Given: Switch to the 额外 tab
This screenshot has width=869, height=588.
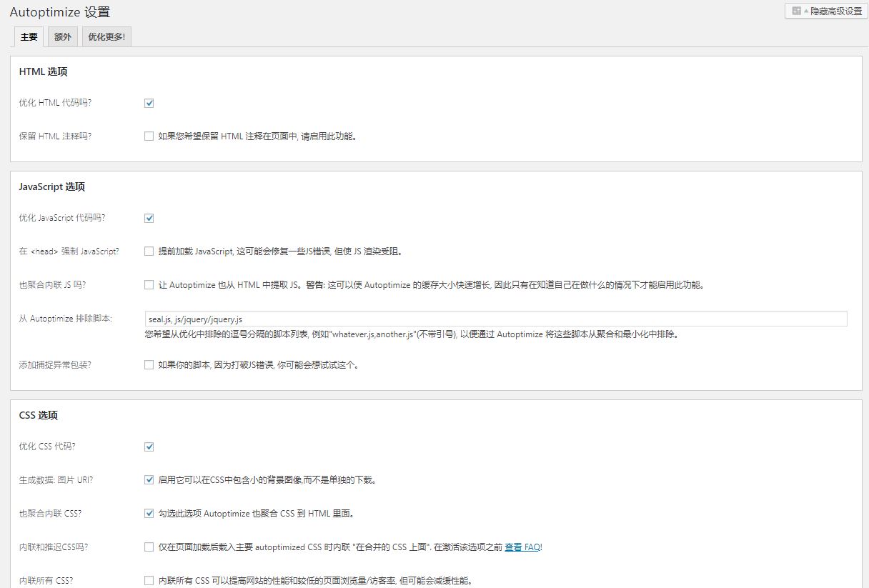Looking at the screenshot, I should pyautogui.click(x=62, y=36).
